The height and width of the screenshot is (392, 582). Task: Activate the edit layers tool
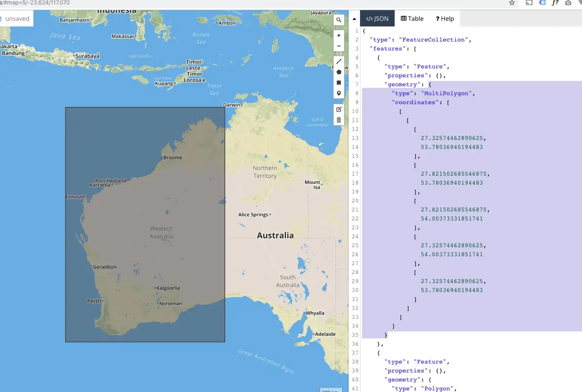tap(339, 109)
